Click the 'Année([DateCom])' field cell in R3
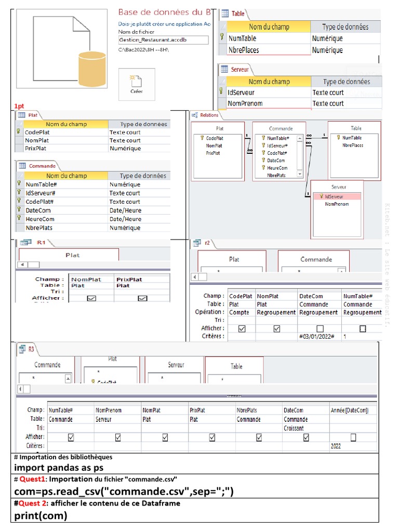Viewport: 399px width, 532px height. (353, 410)
